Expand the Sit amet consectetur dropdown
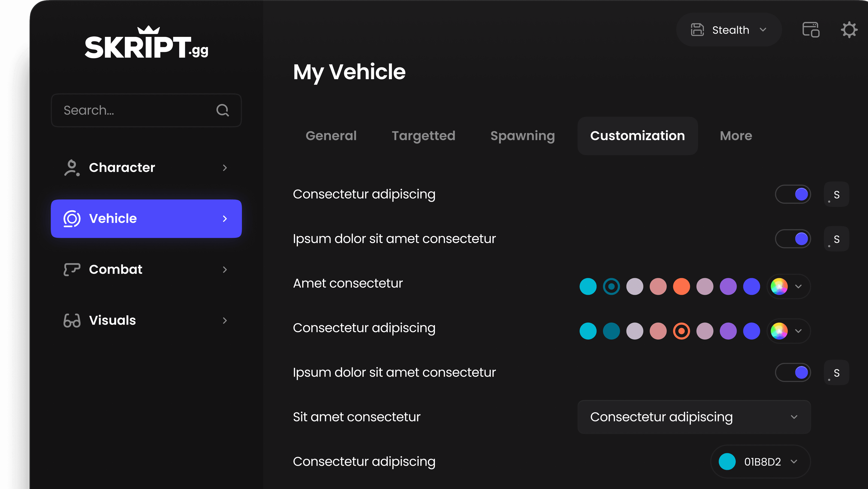Screen dimensions: 868x489 [694, 417]
